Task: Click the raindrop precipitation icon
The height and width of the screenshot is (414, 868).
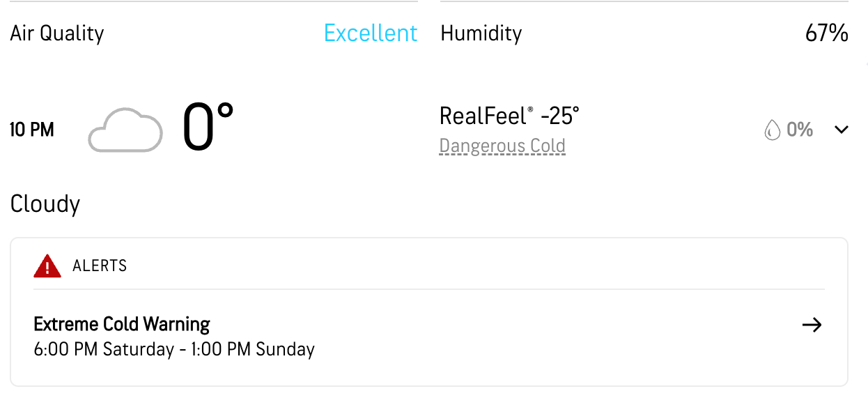Action: [x=772, y=130]
